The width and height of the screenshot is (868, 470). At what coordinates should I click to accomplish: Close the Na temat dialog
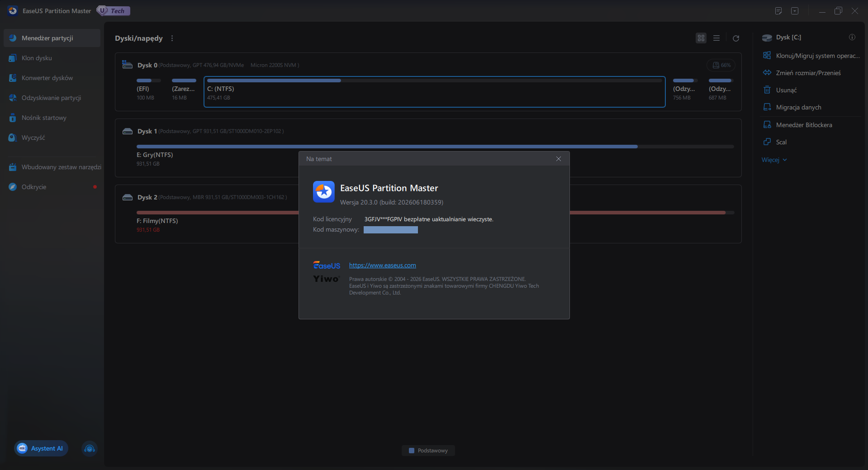click(559, 159)
